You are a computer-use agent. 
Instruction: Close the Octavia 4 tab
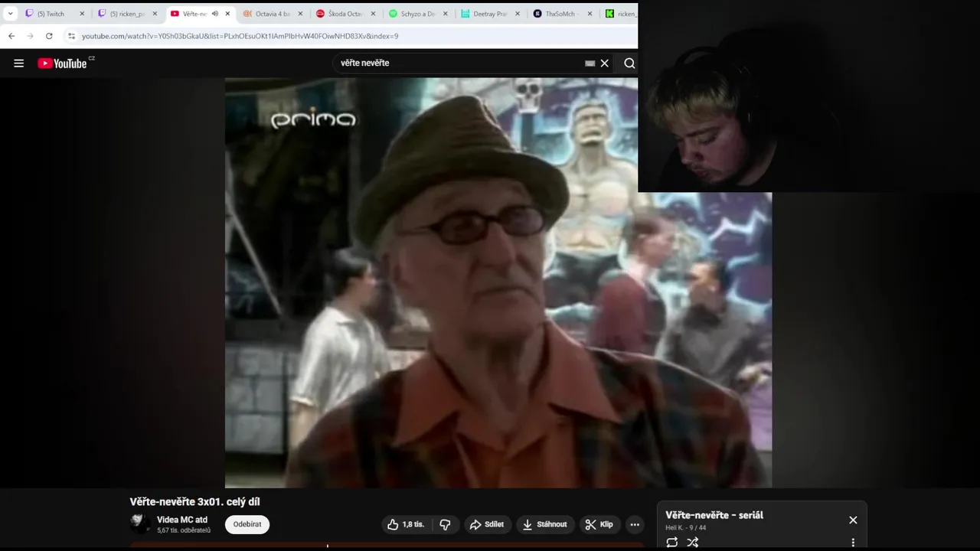tap(300, 14)
